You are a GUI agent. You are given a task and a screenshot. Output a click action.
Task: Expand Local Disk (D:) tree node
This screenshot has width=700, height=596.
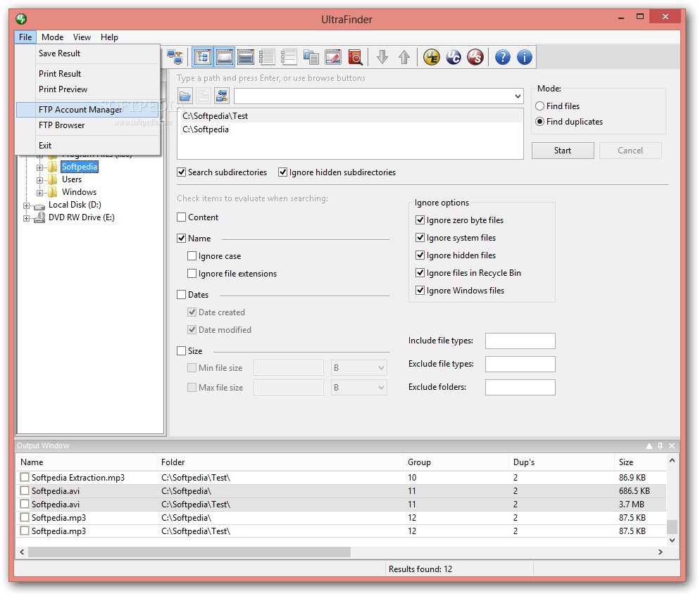(x=26, y=205)
